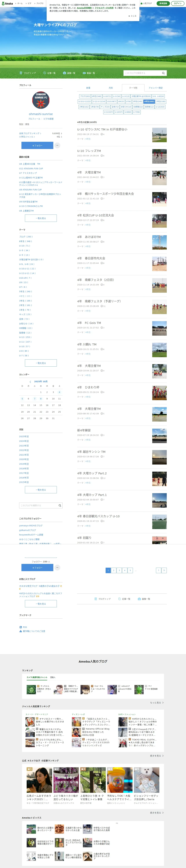Open article 4年 春日部市内大会

tap(91, 258)
